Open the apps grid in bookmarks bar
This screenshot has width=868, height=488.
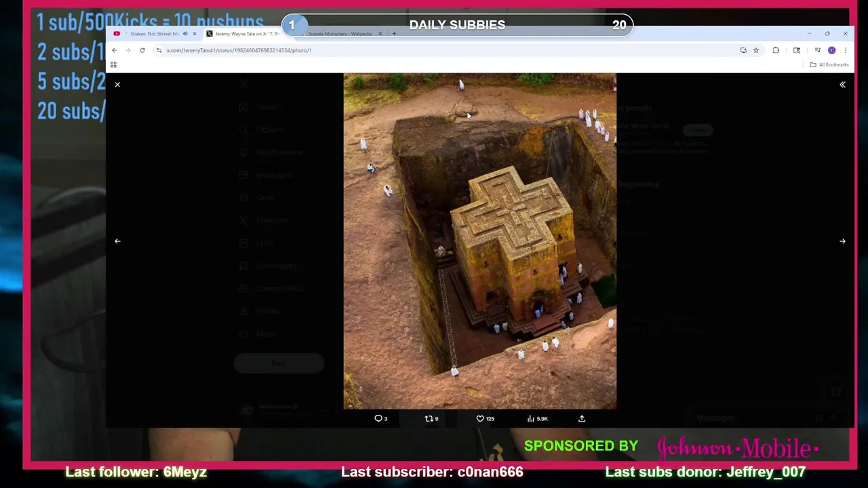(113, 65)
